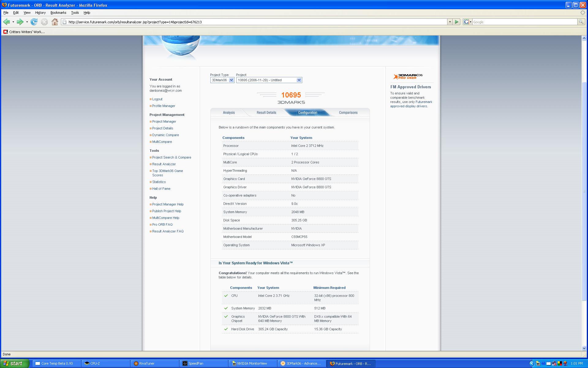The height and width of the screenshot is (368, 588).
Task: Open the Project Details link
Action: (x=163, y=128)
